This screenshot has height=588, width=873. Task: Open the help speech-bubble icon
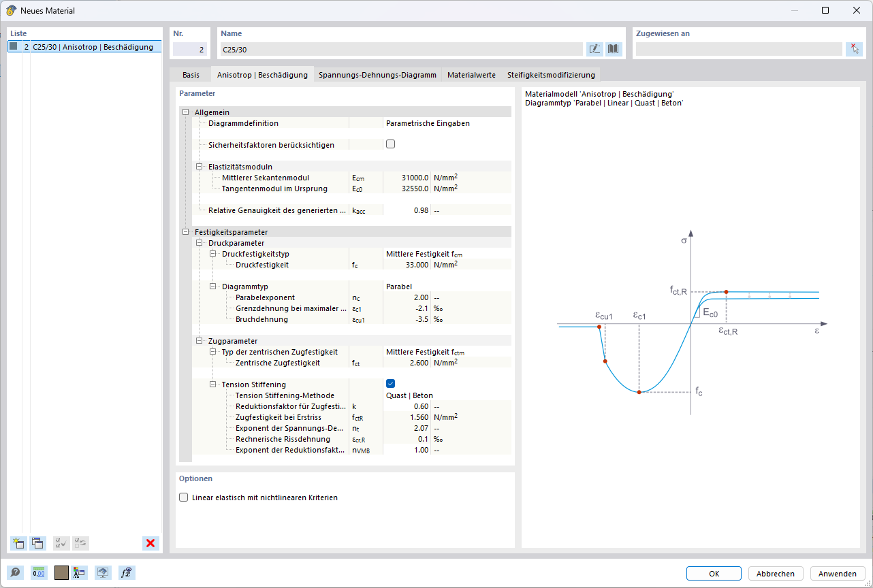[16, 573]
